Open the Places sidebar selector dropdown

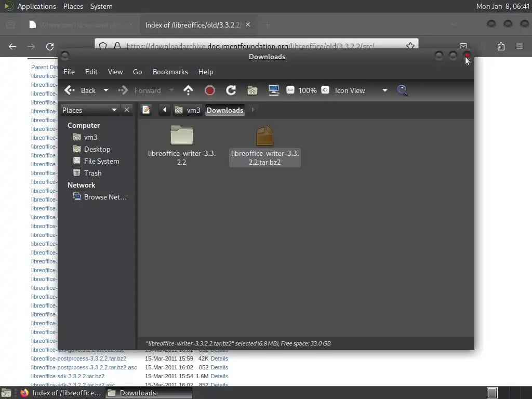[x=90, y=110]
